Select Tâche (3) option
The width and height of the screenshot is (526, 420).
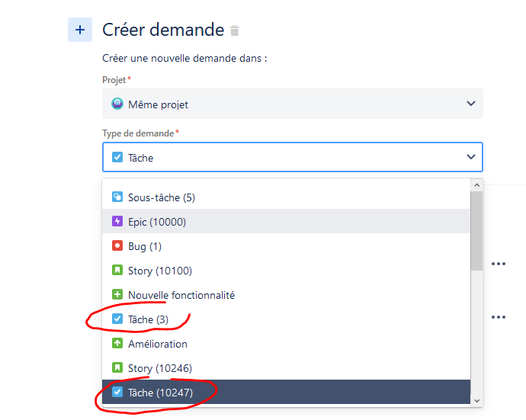[x=286, y=319]
